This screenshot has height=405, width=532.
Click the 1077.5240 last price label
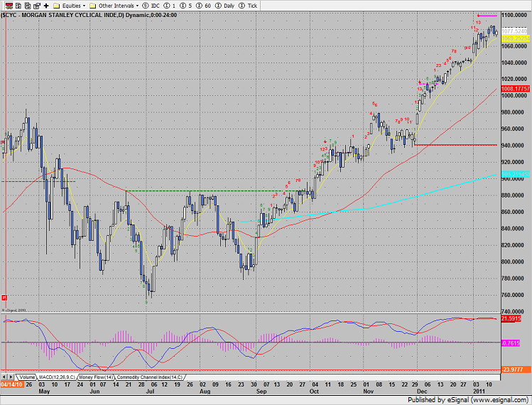514,31
